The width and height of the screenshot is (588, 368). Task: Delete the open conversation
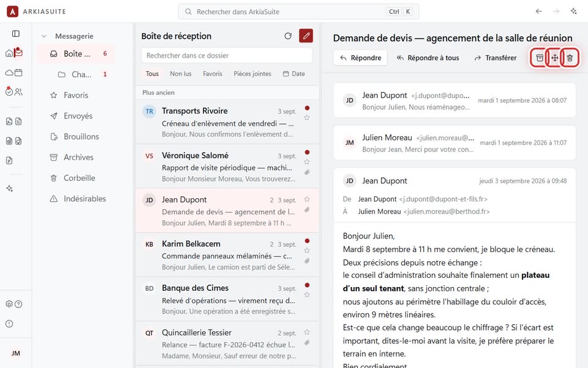click(x=570, y=58)
